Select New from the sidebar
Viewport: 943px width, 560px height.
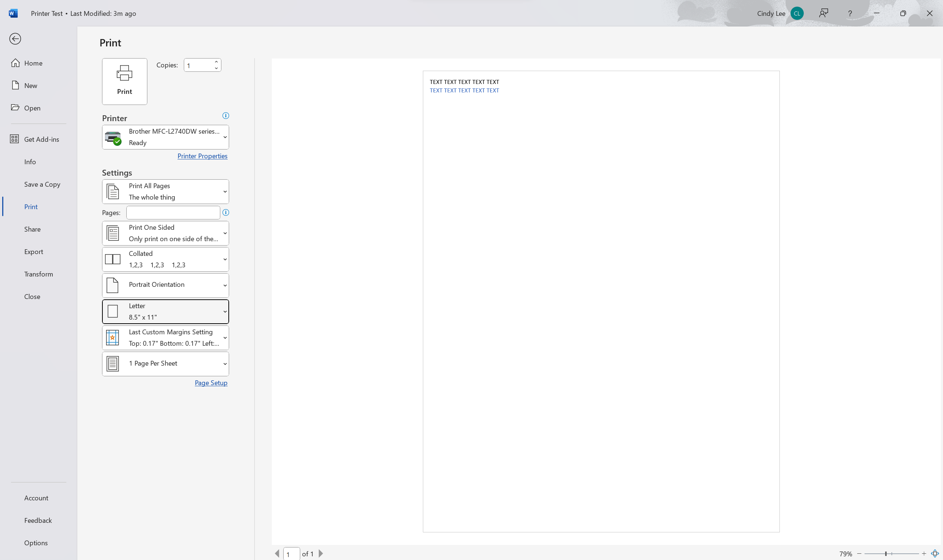[x=31, y=85]
